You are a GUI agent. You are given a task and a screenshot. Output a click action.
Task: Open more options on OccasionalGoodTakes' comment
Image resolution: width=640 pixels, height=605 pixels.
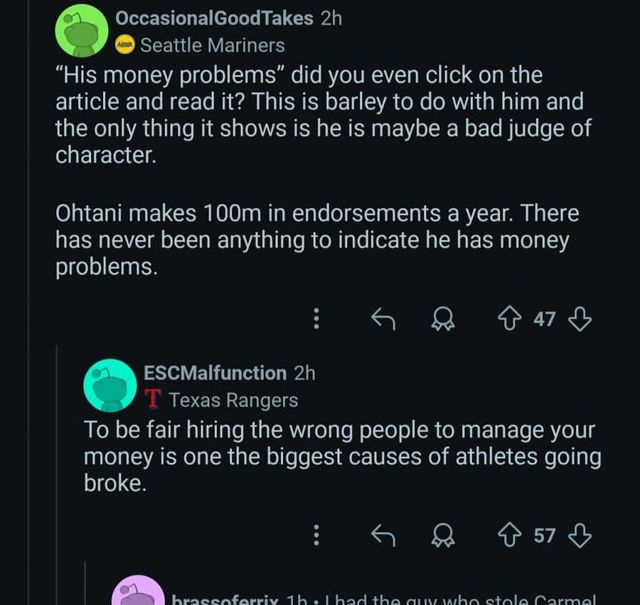coord(317,319)
